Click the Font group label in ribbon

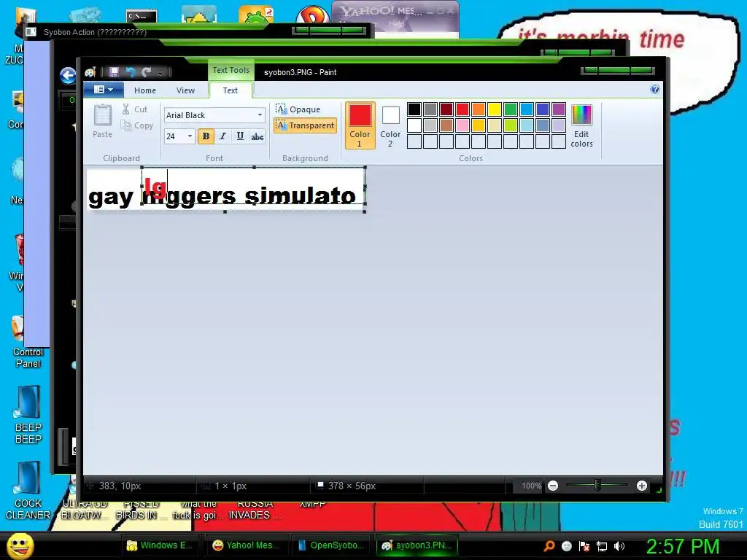click(214, 158)
